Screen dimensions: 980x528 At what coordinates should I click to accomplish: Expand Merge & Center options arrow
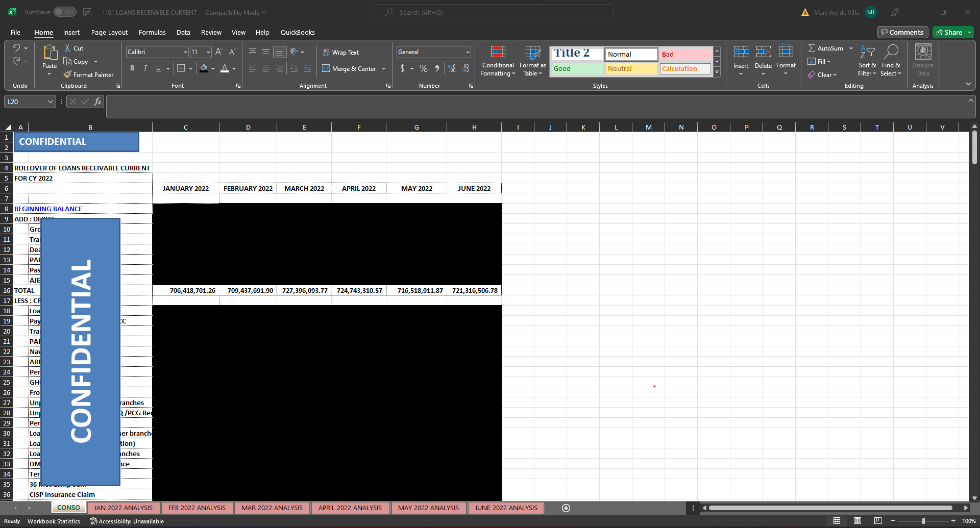click(384, 69)
